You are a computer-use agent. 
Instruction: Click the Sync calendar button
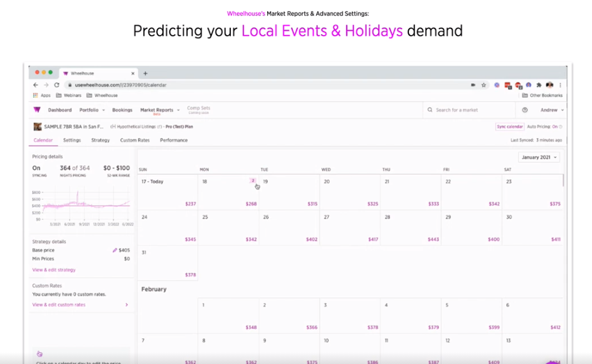pyautogui.click(x=509, y=127)
